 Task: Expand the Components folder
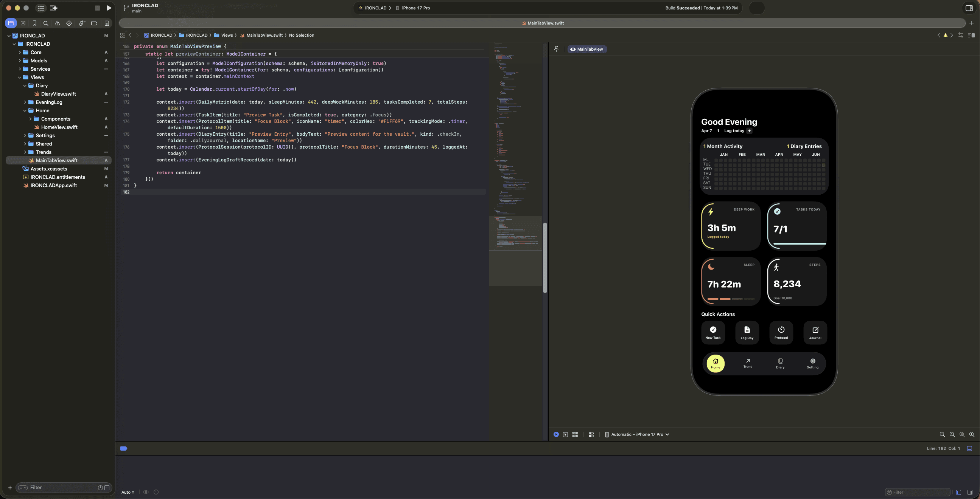[30, 119]
